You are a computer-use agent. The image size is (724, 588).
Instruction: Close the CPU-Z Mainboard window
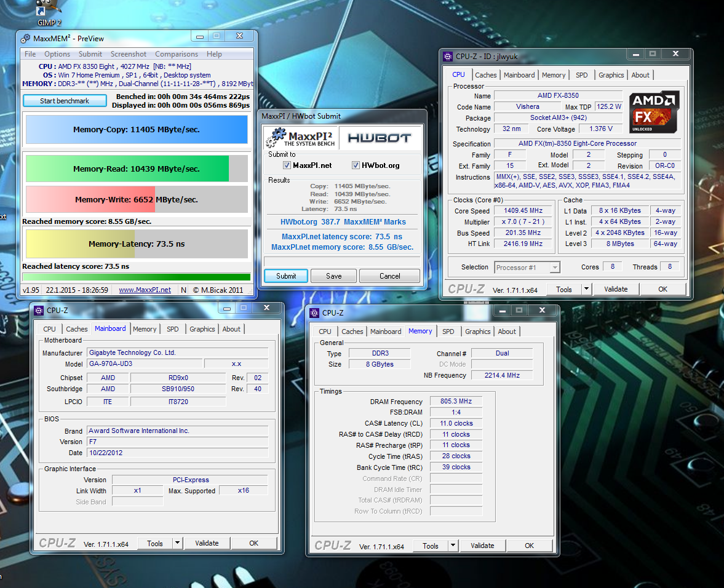click(266, 308)
